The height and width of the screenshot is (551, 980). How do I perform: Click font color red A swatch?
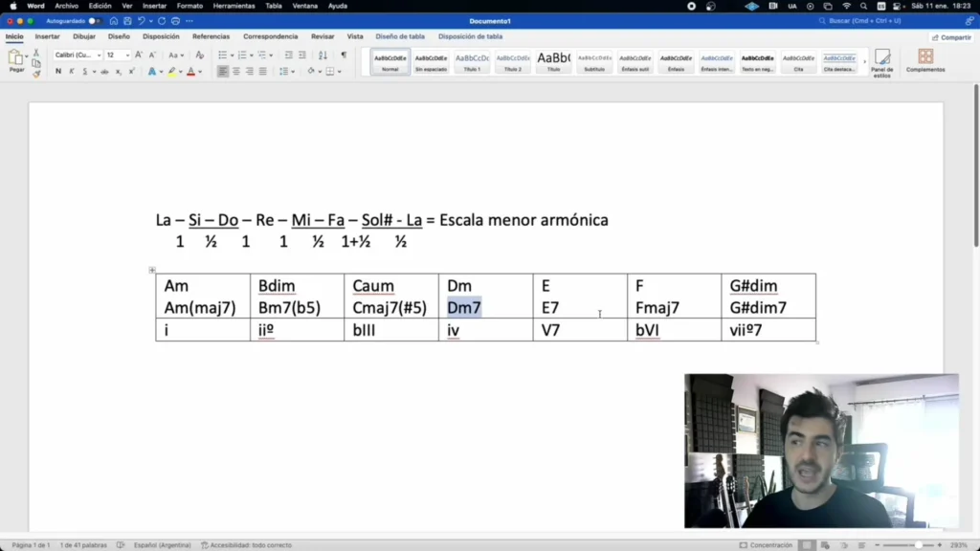tap(191, 72)
